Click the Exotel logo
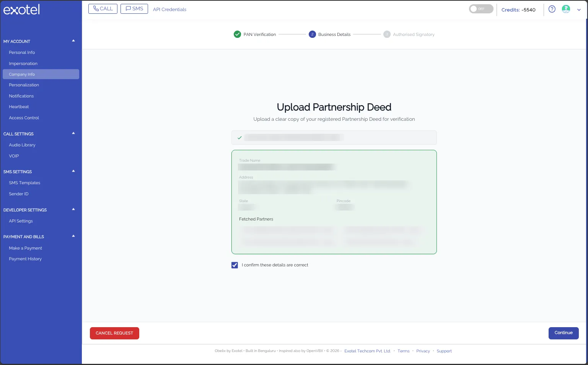 click(x=21, y=10)
